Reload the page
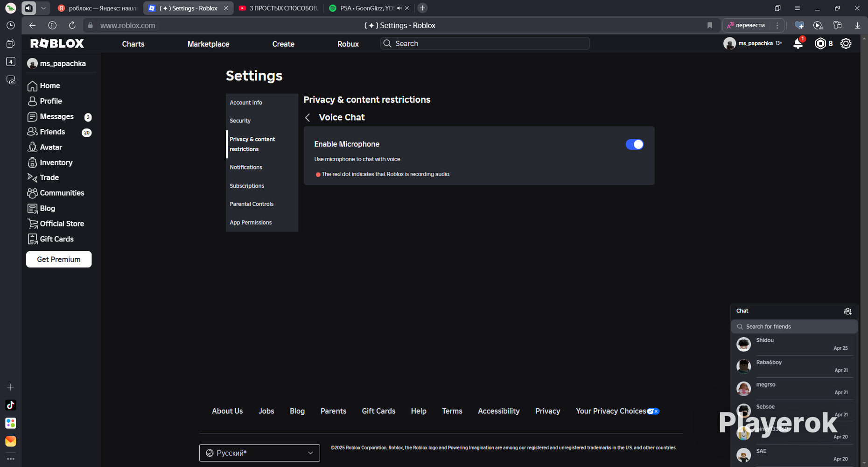The width and height of the screenshot is (868, 467). coord(72,25)
